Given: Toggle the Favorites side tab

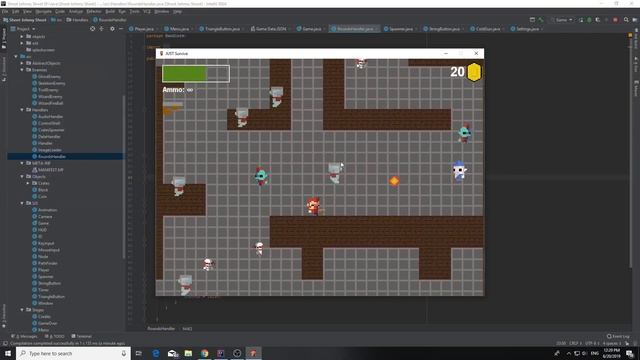Looking at the screenshot, I should pos(4,316).
